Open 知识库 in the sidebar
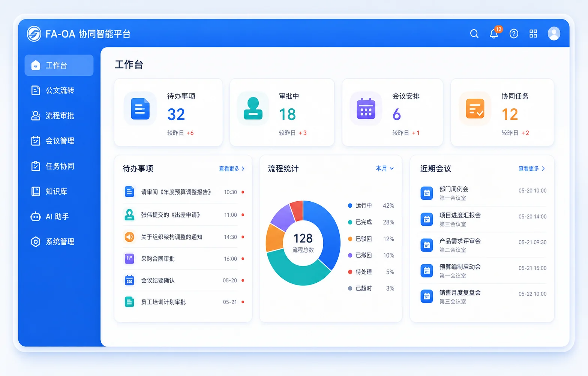 tap(59, 191)
